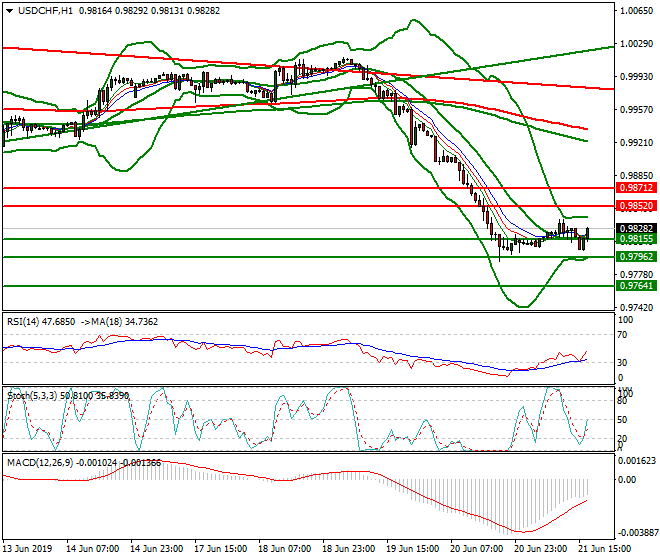
Task: Click the 19 Jun 15:00 time label
Action: pyautogui.click(x=412, y=549)
